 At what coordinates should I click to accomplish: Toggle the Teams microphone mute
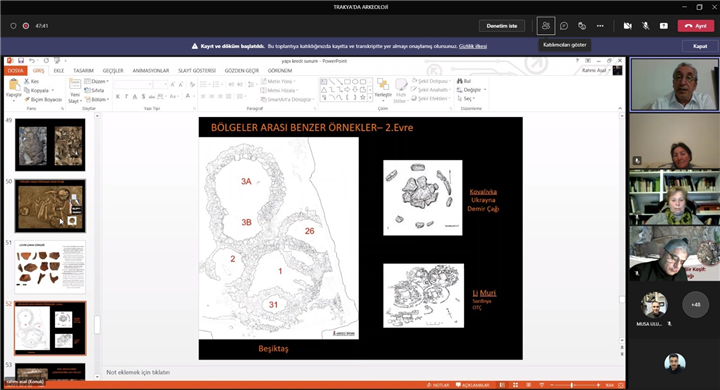(646, 26)
